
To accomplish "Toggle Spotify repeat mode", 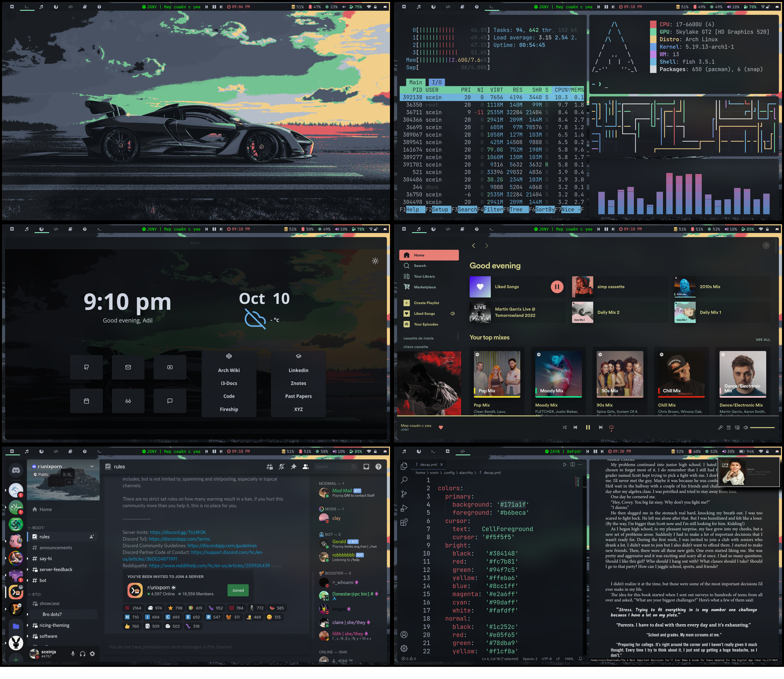I will 611,427.
